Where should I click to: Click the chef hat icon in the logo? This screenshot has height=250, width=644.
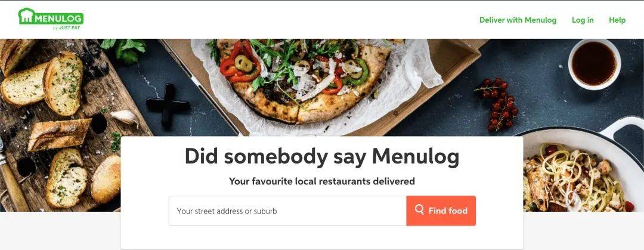[x=26, y=17]
